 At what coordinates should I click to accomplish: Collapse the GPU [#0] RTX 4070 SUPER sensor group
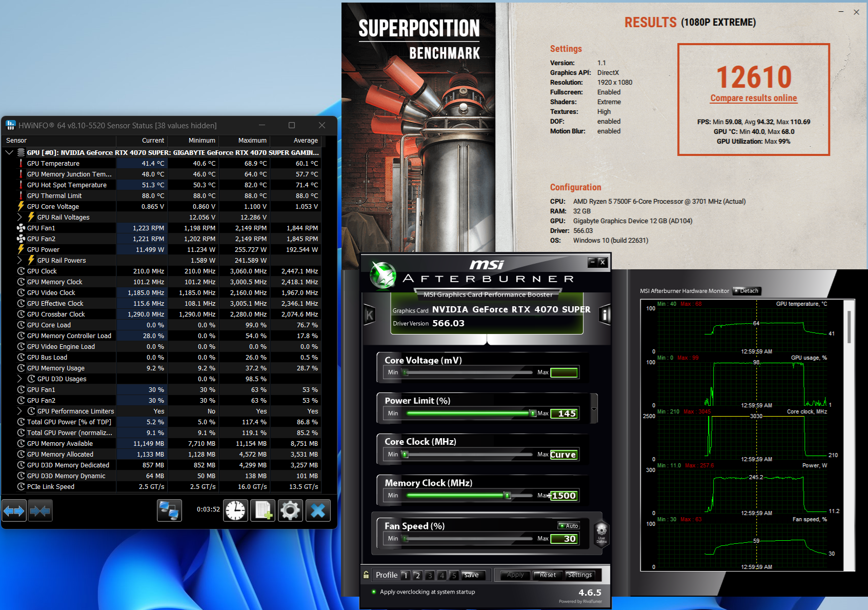coord(9,152)
